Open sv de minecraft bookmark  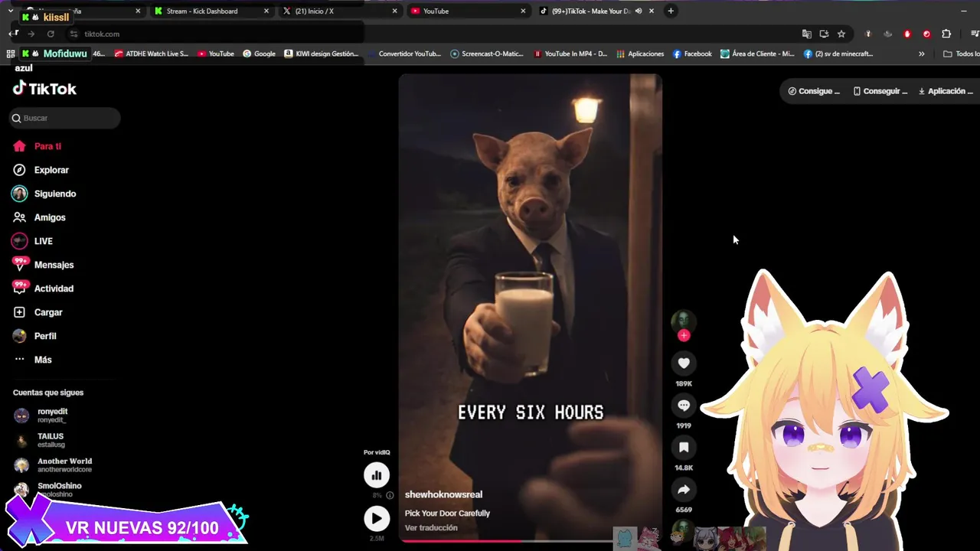pyautogui.click(x=838, y=54)
